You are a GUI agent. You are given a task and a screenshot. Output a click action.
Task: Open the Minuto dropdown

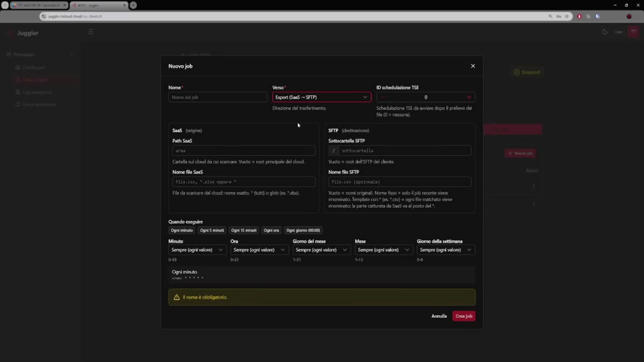tap(197, 250)
